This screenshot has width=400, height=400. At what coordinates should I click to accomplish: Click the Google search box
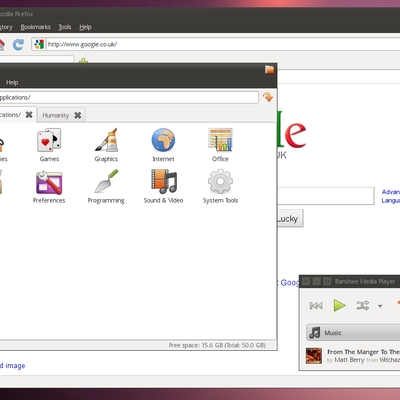[x=326, y=196]
